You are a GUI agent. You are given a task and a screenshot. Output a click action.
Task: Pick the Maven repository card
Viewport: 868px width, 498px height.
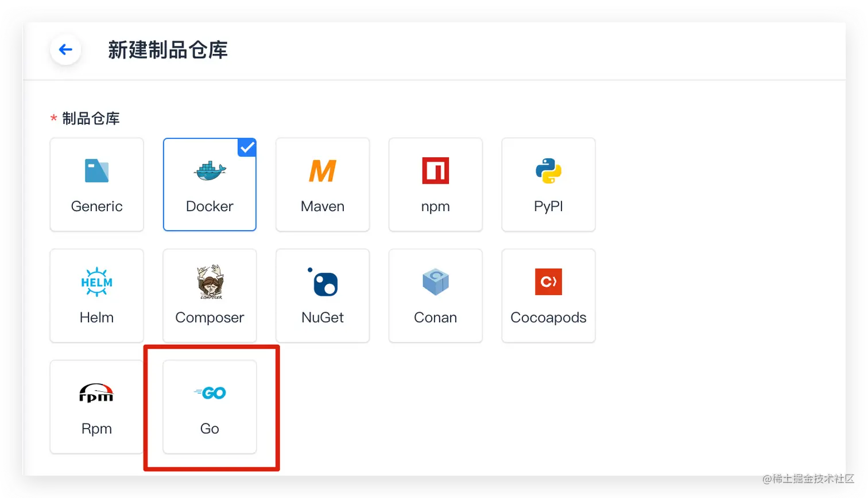pos(323,184)
